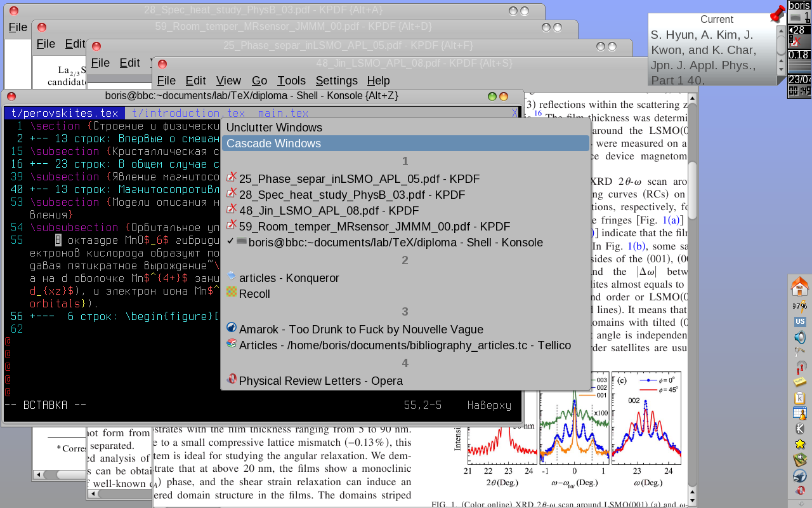The height and width of the screenshot is (508, 812).
Task: Click the Current note's vertical scrollbar
Action: tap(782, 48)
